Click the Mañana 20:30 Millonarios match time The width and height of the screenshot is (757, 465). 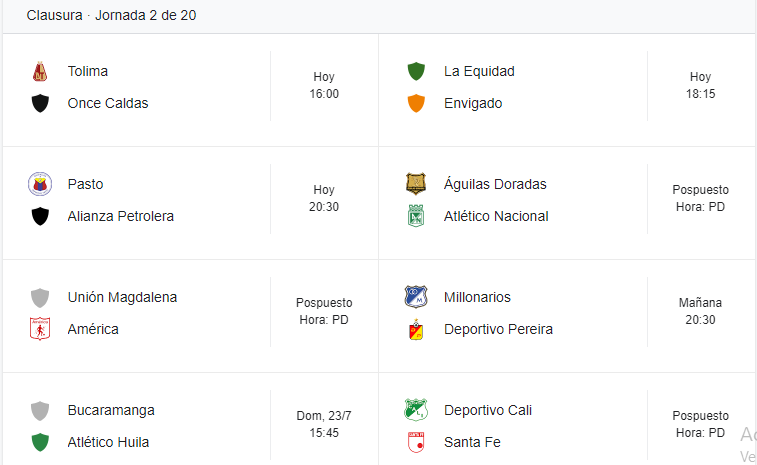(701, 311)
